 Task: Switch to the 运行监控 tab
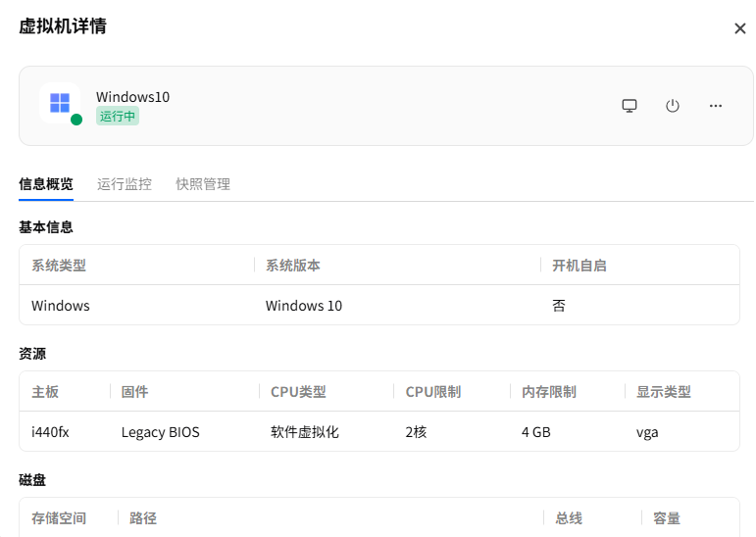point(125,184)
